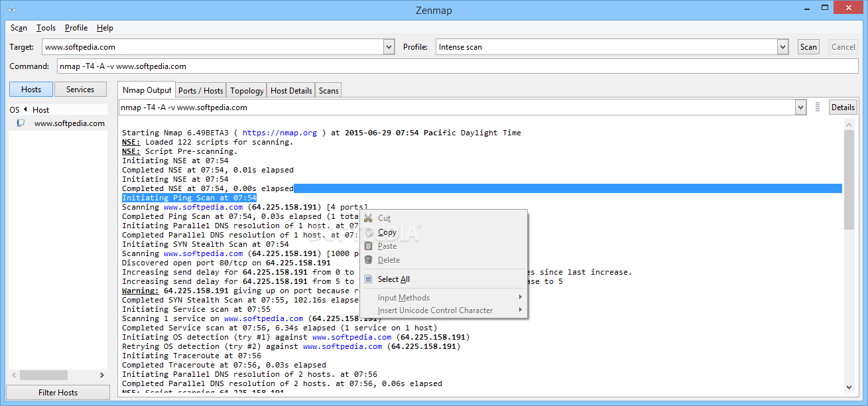Click 'NSE: Script Pre-scanning.' output line
868x406 pixels.
[180, 151]
